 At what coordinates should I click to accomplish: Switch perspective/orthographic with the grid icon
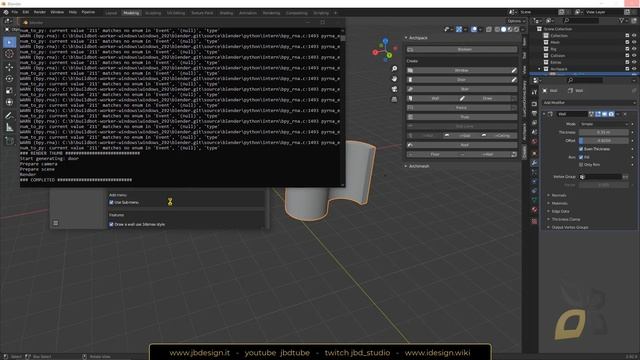tap(394, 99)
